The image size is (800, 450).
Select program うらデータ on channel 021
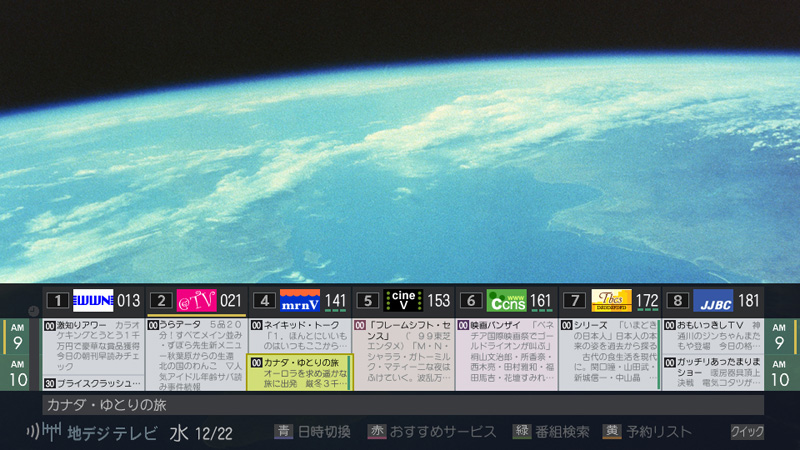(196, 355)
